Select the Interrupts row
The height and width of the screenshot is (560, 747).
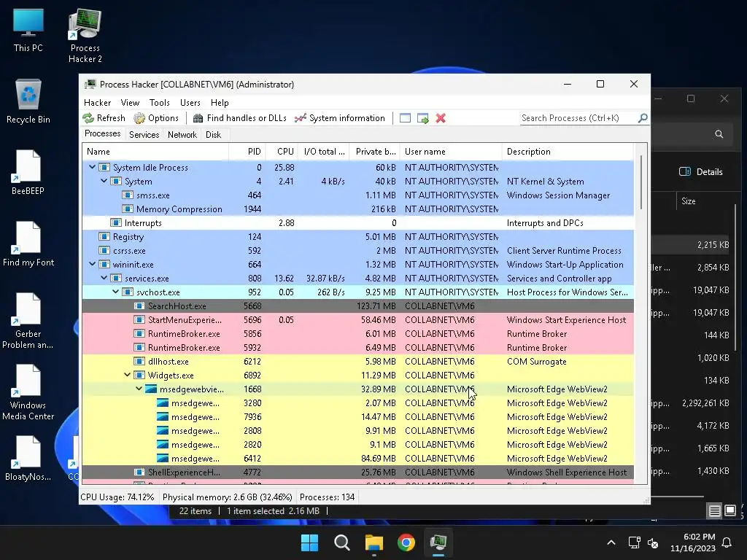coord(357,223)
